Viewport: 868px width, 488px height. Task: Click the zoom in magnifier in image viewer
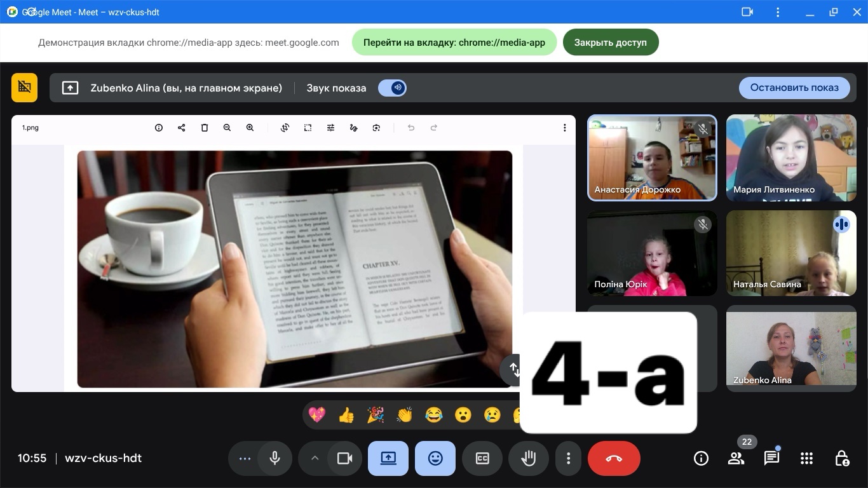(250, 128)
